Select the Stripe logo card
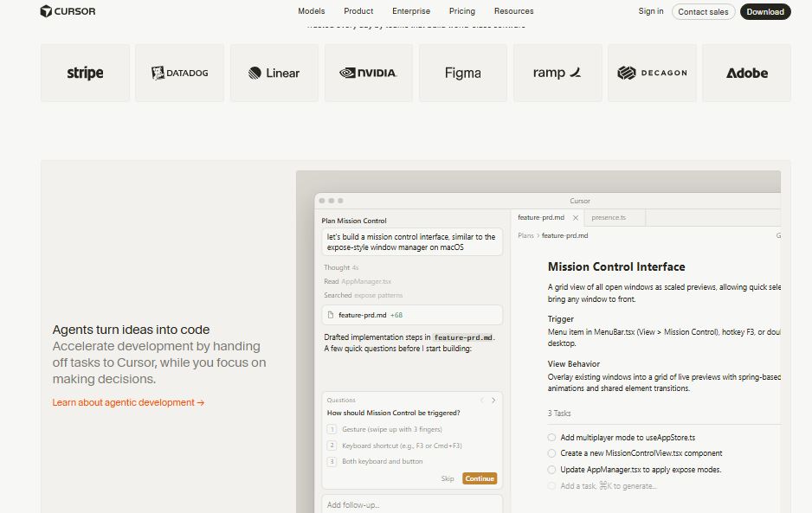Screen dimensions: 812x513 coord(85,73)
